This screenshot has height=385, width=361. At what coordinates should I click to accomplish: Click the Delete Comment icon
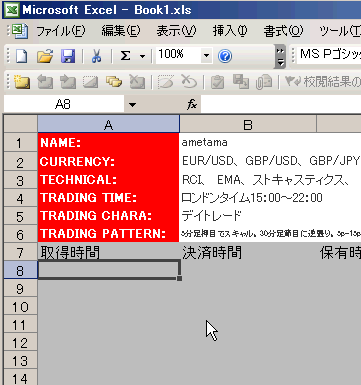pos(137,82)
